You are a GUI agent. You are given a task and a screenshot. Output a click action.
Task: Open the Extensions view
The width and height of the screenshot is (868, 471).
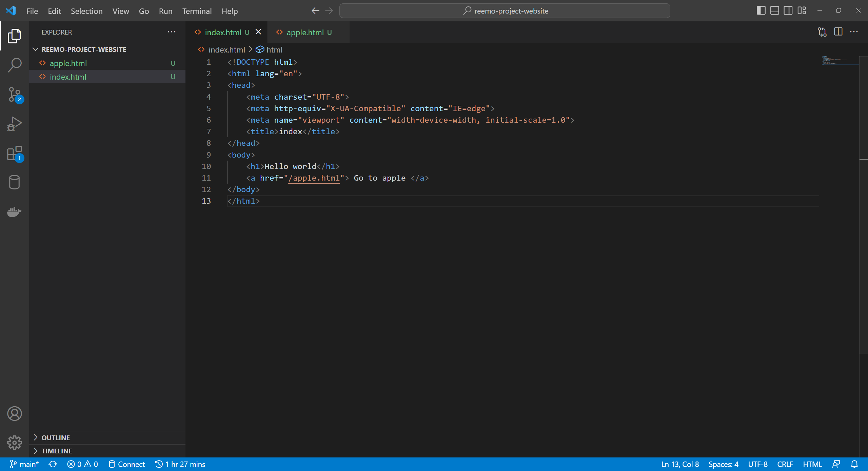pyautogui.click(x=14, y=153)
